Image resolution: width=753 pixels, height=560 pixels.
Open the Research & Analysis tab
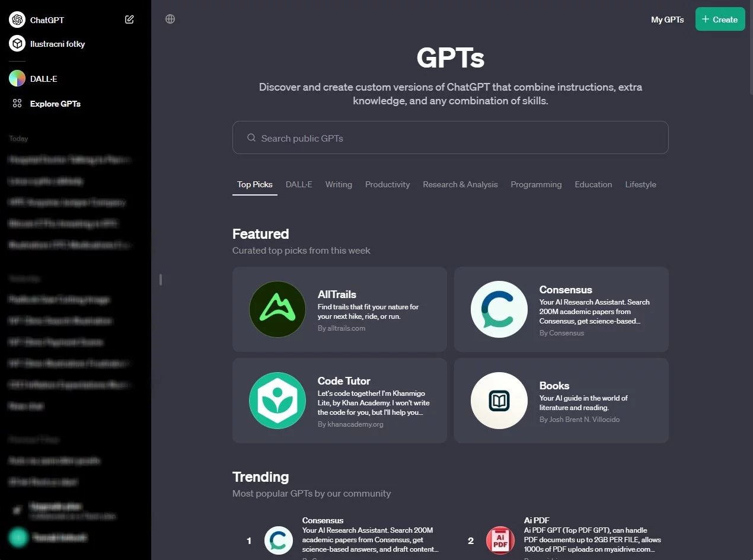point(460,184)
